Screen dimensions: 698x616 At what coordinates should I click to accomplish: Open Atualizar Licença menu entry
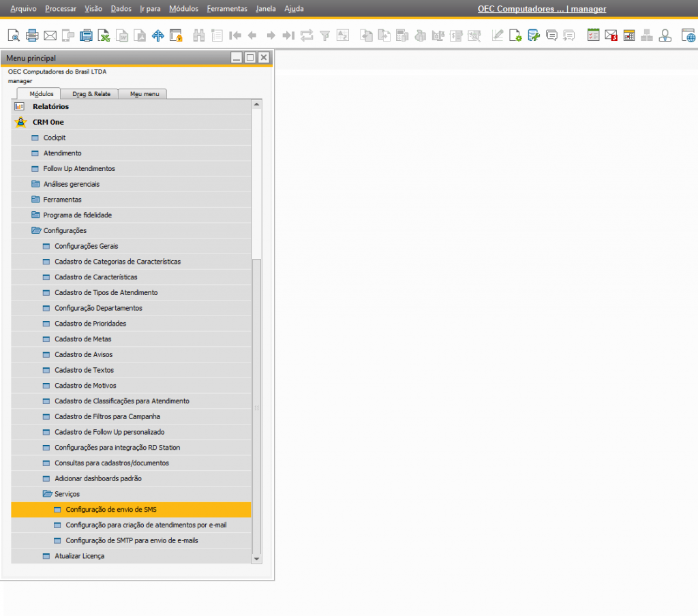(x=79, y=556)
